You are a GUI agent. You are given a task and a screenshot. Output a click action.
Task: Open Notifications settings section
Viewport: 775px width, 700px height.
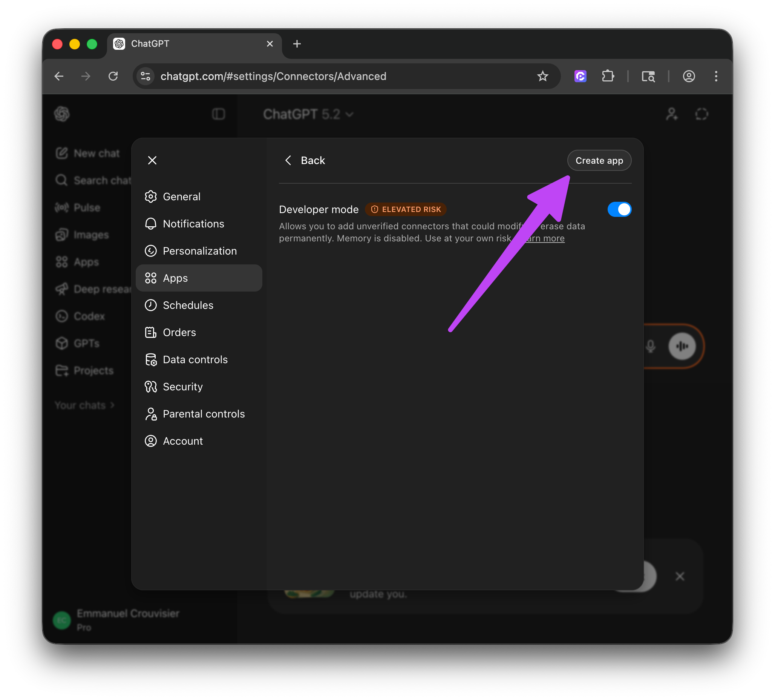click(193, 224)
